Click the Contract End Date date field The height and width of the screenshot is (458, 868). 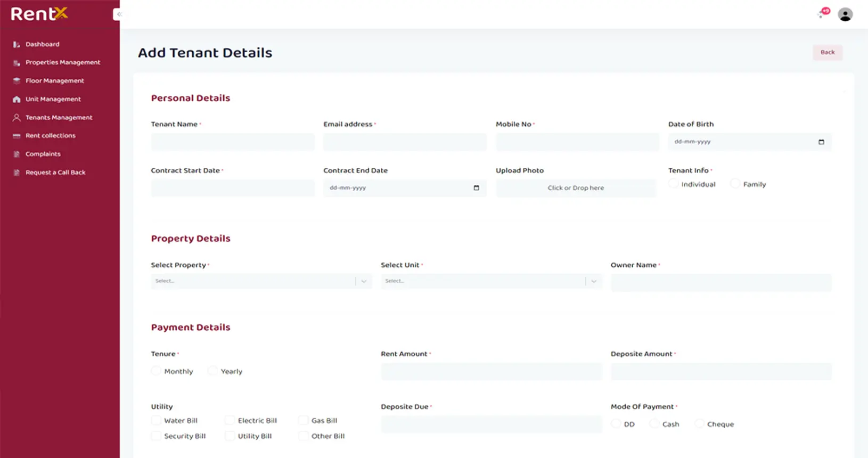[x=405, y=188]
